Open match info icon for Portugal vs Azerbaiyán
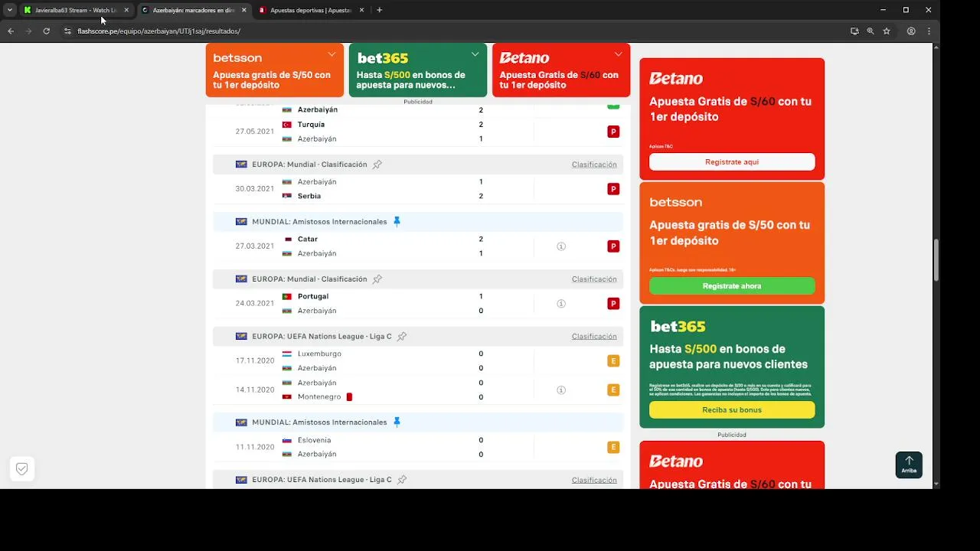Image resolution: width=980 pixels, height=551 pixels. tap(561, 304)
